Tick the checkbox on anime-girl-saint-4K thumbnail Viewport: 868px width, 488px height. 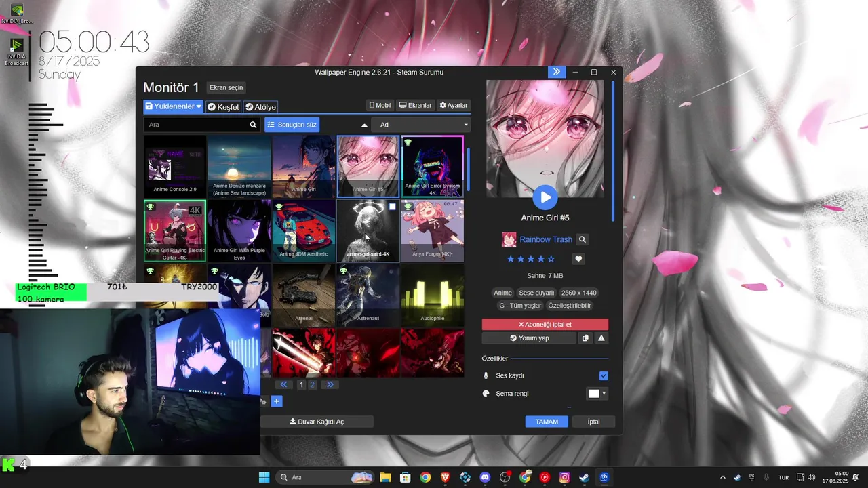[393, 207]
